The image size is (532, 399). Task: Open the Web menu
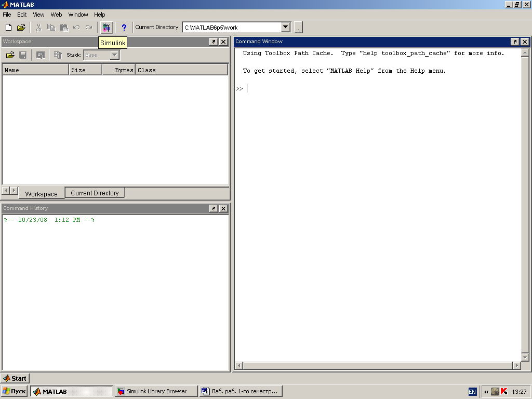click(x=56, y=15)
